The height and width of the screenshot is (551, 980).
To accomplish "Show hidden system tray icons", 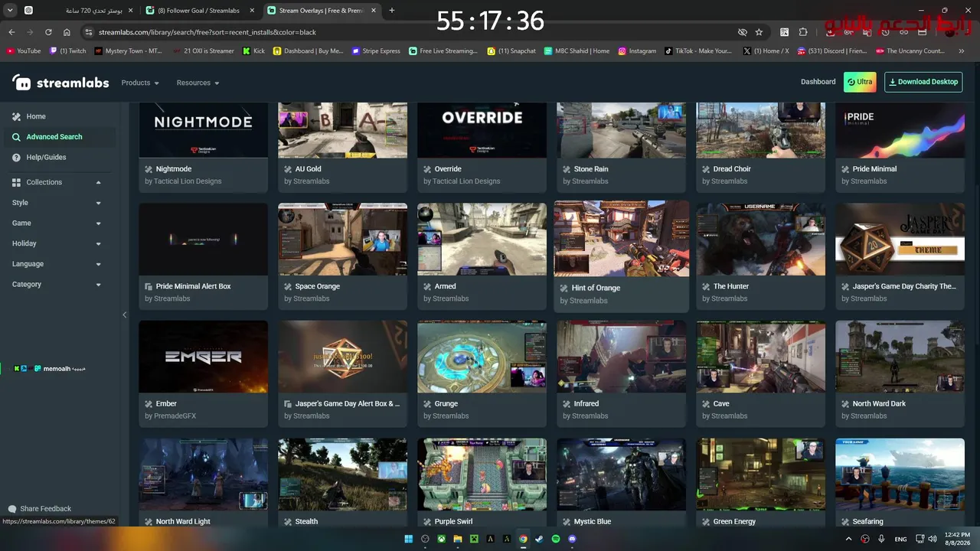I will click(x=849, y=539).
